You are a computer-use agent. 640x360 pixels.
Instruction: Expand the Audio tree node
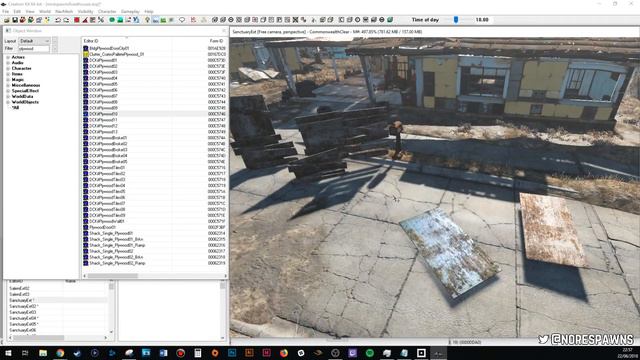[8, 63]
